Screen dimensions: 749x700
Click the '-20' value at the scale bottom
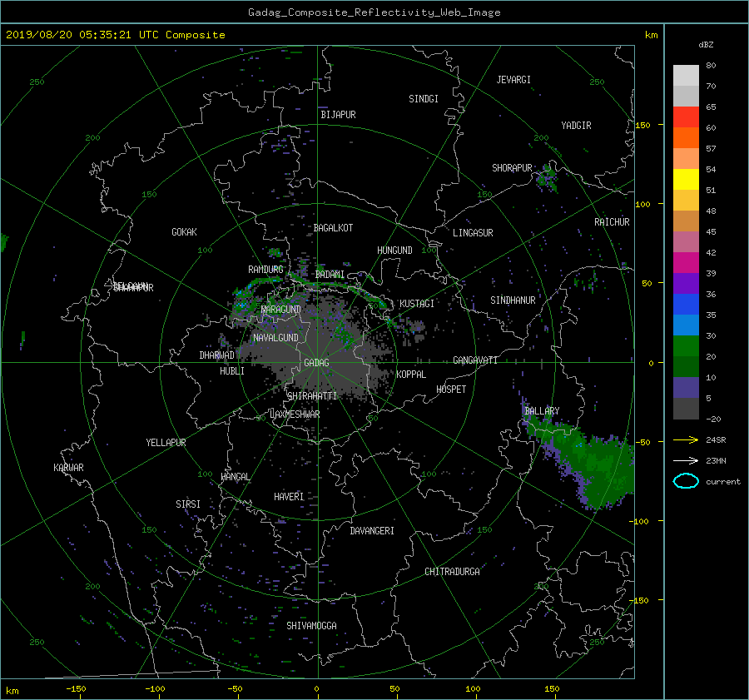coord(713,419)
